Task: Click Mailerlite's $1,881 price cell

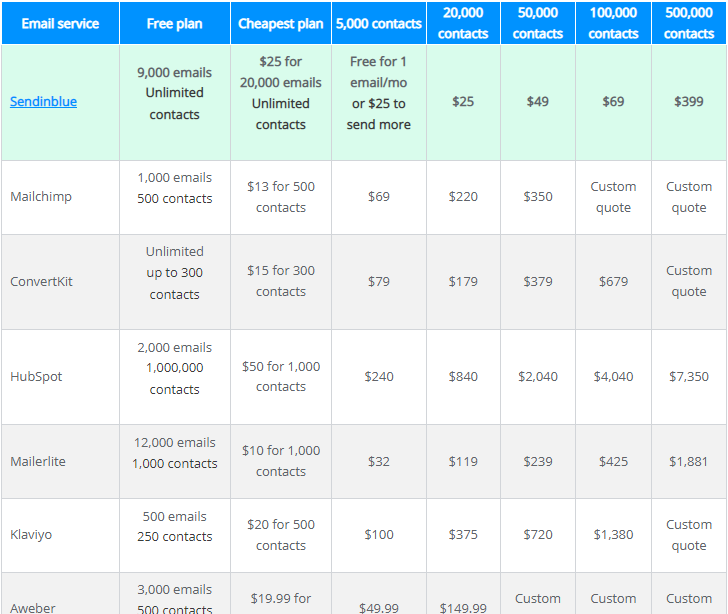Action: click(x=689, y=461)
